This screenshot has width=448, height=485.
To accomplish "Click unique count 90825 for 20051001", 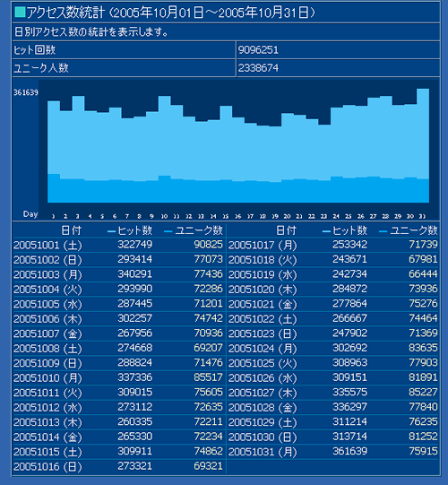I will 209,245.
